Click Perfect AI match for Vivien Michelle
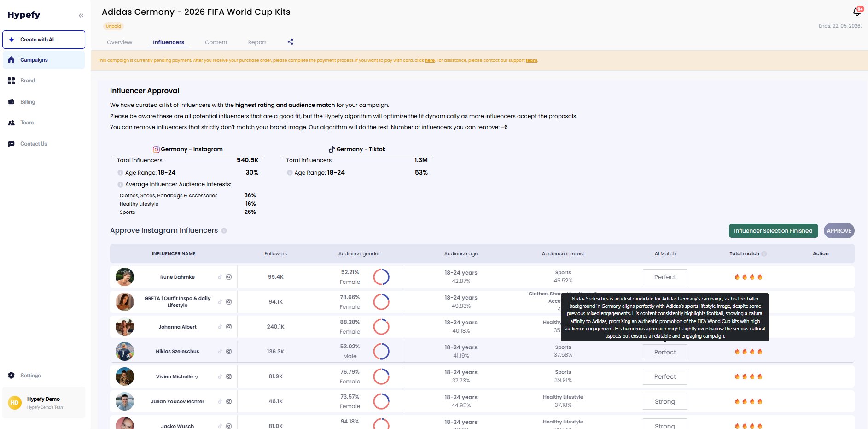The image size is (868, 429). 665,376
